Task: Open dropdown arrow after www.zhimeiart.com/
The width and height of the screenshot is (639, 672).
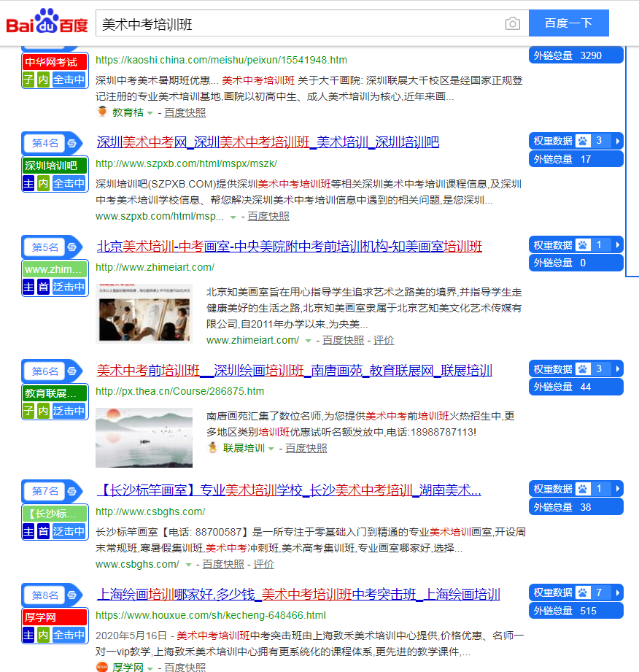Action: [x=308, y=341]
